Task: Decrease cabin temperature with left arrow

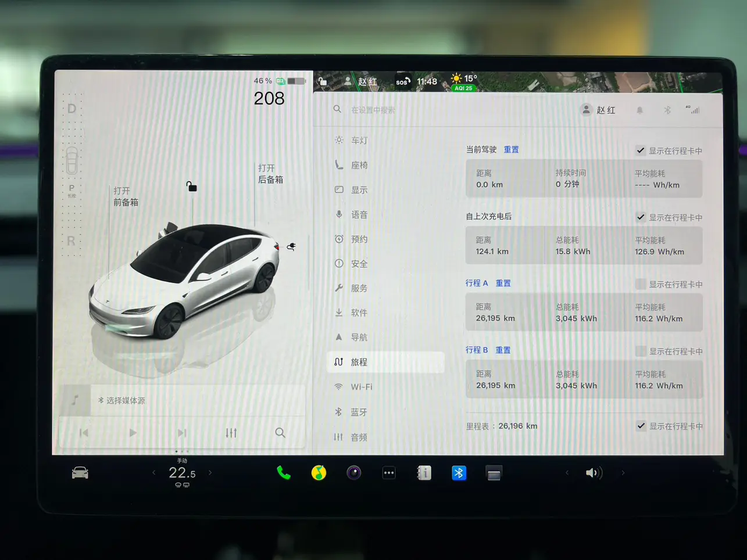Action: click(154, 473)
